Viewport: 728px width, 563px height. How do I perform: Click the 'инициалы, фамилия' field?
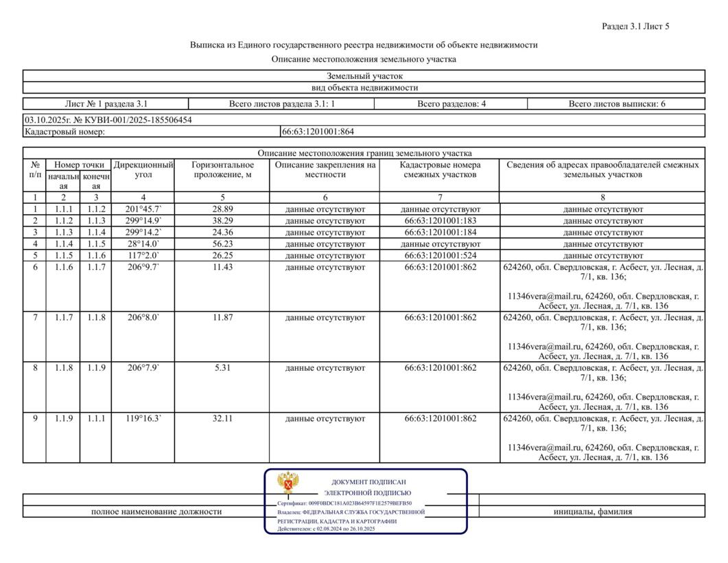(x=593, y=512)
